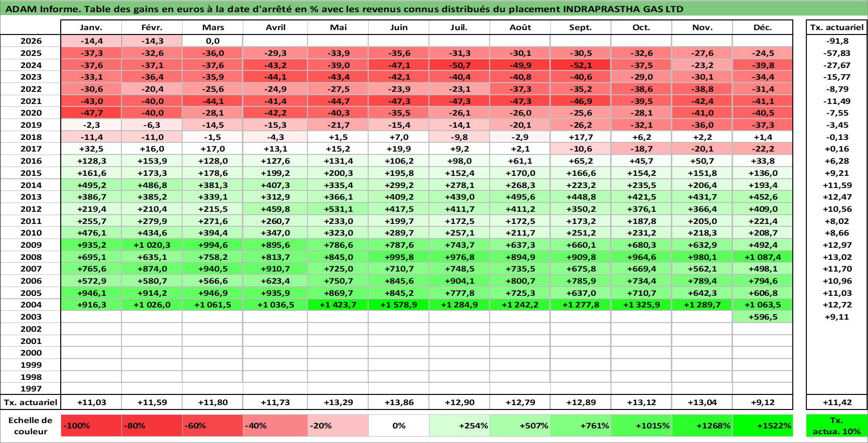Screen dimensions: 868x443
Task: Click the +1 020,3 cell for Févr. 2009
Action: click(x=152, y=245)
